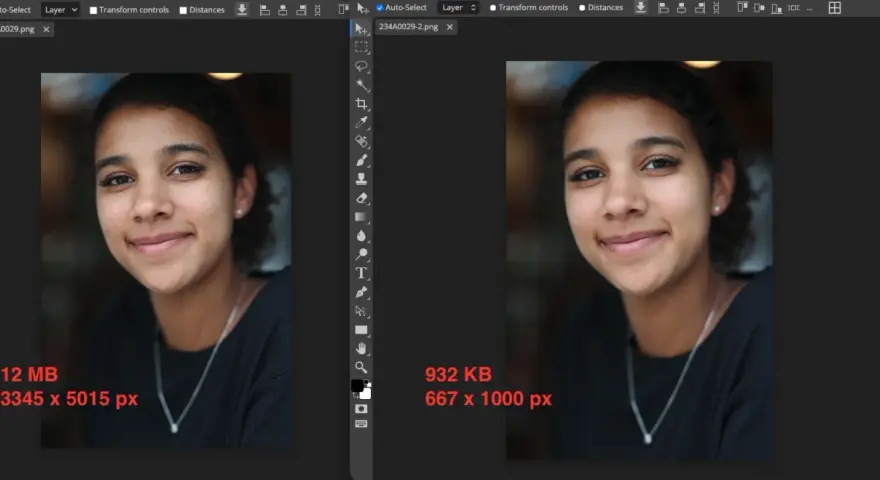Enable Transform controls in left options bar
Image resolution: width=880 pixels, height=480 pixels.
point(93,10)
